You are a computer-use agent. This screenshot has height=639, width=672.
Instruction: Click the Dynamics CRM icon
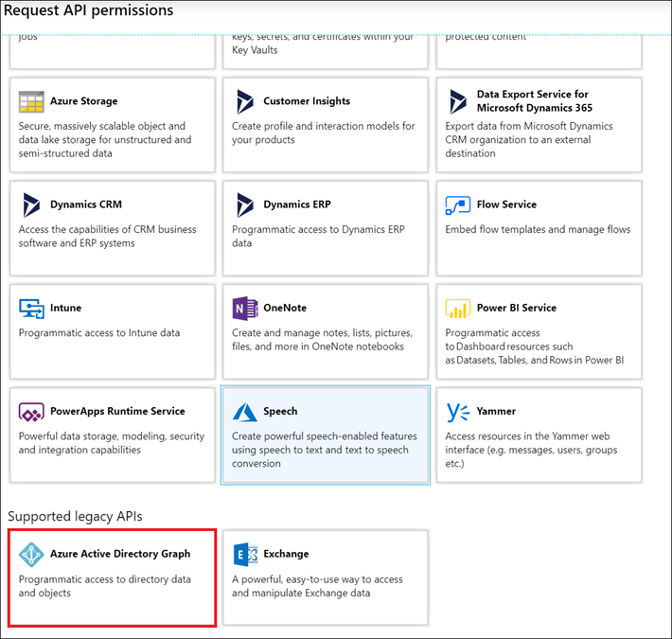pyautogui.click(x=31, y=204)
